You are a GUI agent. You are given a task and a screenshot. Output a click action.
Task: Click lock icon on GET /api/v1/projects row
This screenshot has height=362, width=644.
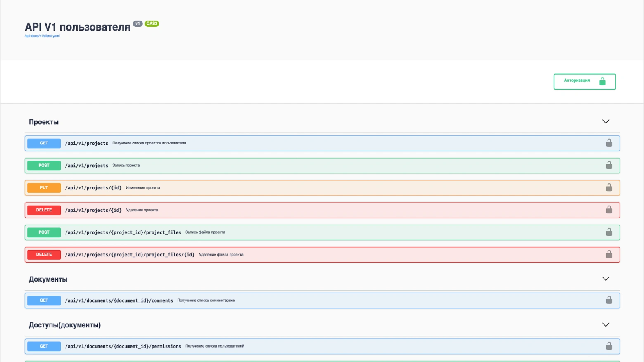pyautogui.click(x=609, y=143)
